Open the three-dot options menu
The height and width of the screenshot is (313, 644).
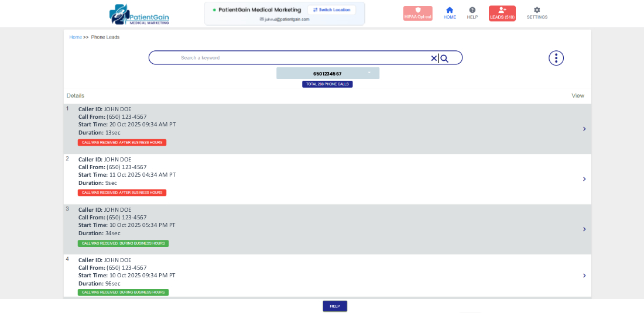(556, 58)
